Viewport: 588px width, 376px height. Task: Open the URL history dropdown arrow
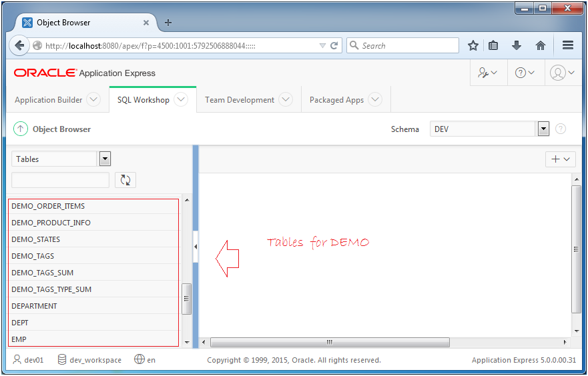322,46
